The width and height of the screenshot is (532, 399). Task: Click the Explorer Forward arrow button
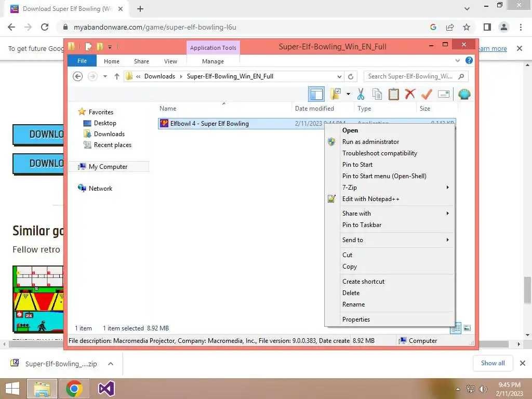pyautogui.click(x=92, y=76)
